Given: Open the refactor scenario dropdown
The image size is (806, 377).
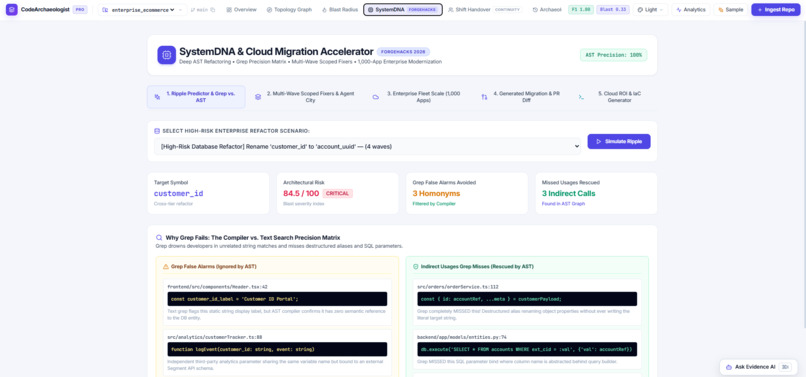Looking at the screenshot, I should pyautogui.click(x=367, y=147).
